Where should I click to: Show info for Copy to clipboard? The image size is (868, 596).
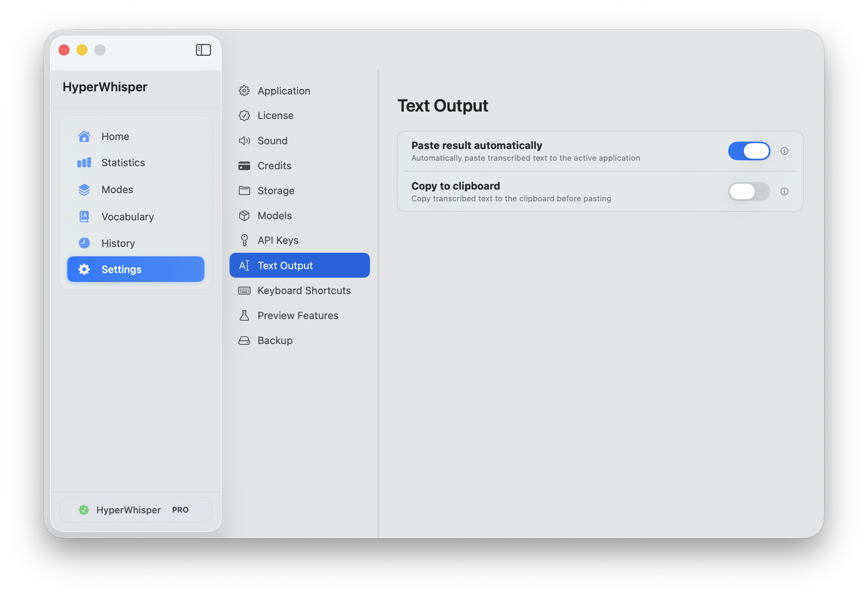[x=784, y=192]
